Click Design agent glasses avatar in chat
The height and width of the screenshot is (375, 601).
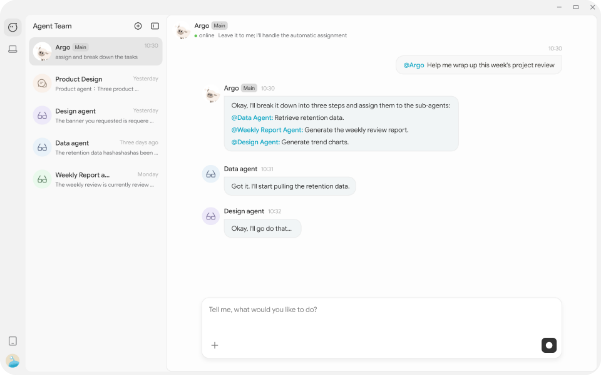click(211, 216)
